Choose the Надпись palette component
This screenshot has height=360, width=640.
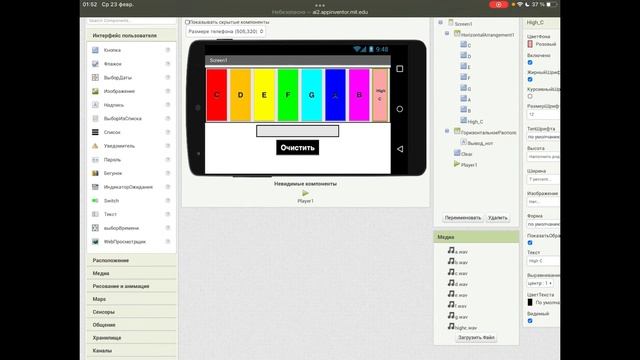[x=114, y=105]
